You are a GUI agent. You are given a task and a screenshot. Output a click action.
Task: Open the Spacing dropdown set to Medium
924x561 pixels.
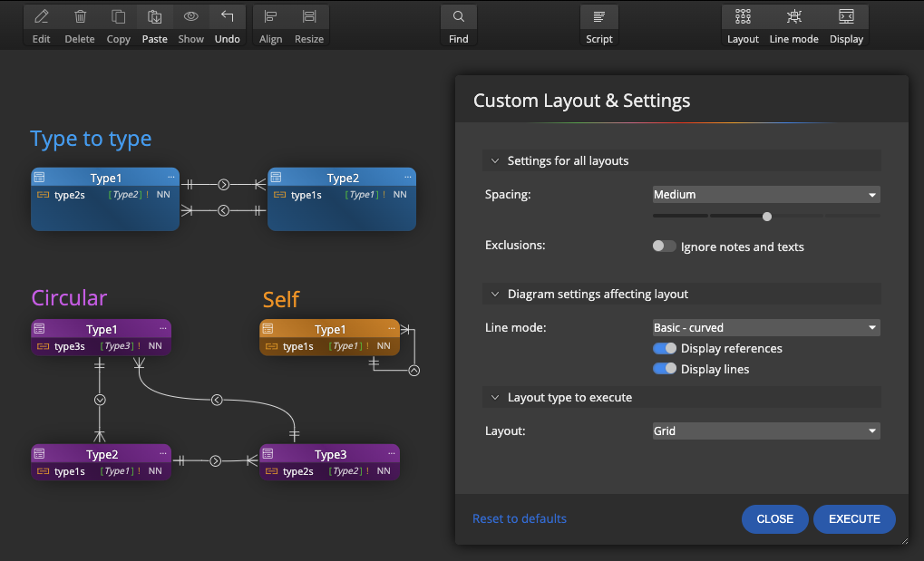tap(766, 195)
